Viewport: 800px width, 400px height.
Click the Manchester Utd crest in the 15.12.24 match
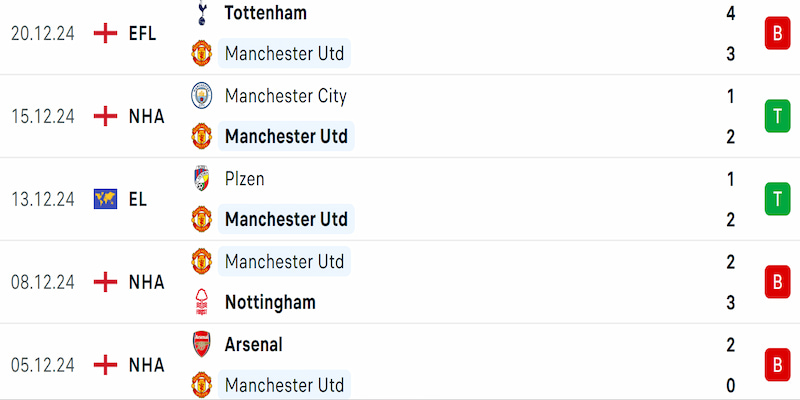coord(202,136)
